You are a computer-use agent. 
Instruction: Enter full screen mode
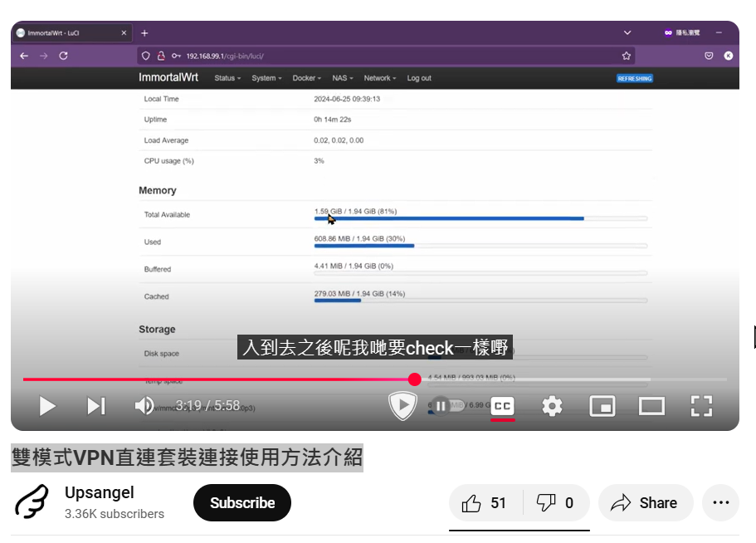(x=702, y=406)
